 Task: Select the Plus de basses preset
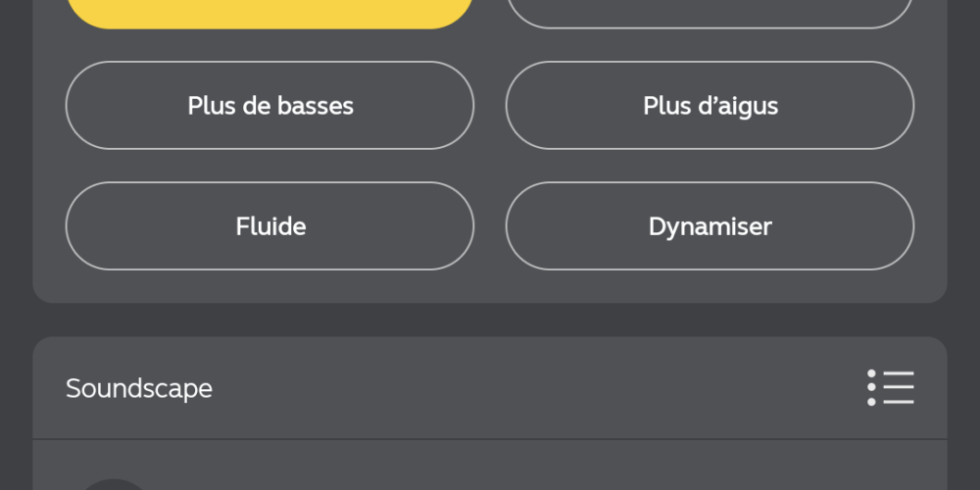click(270, 105)
